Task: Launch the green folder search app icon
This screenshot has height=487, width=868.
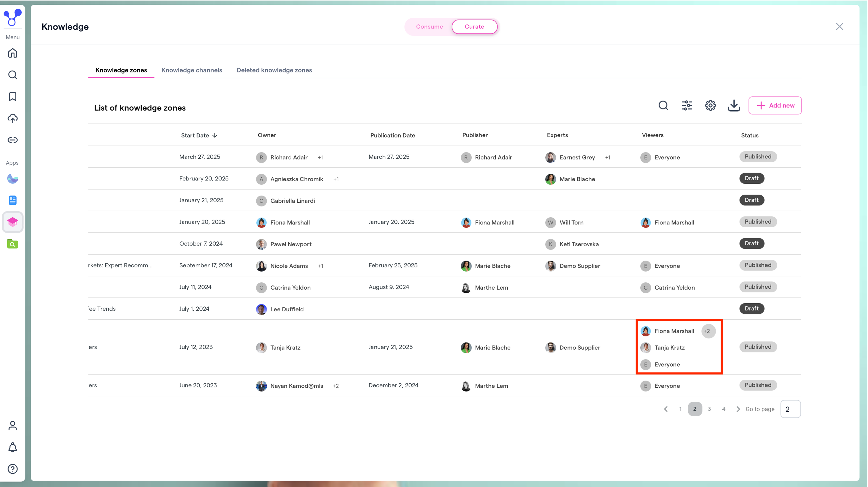Action: pos(13,244)
